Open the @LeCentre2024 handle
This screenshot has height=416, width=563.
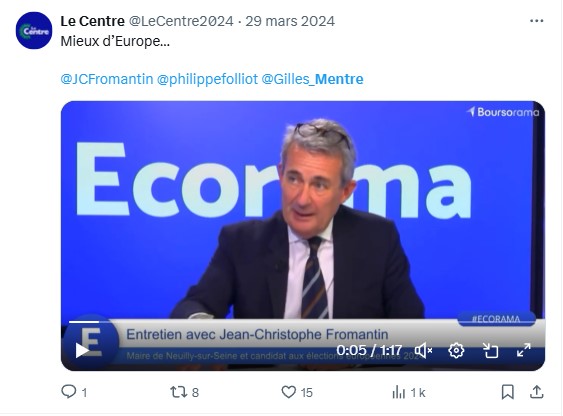181,21
